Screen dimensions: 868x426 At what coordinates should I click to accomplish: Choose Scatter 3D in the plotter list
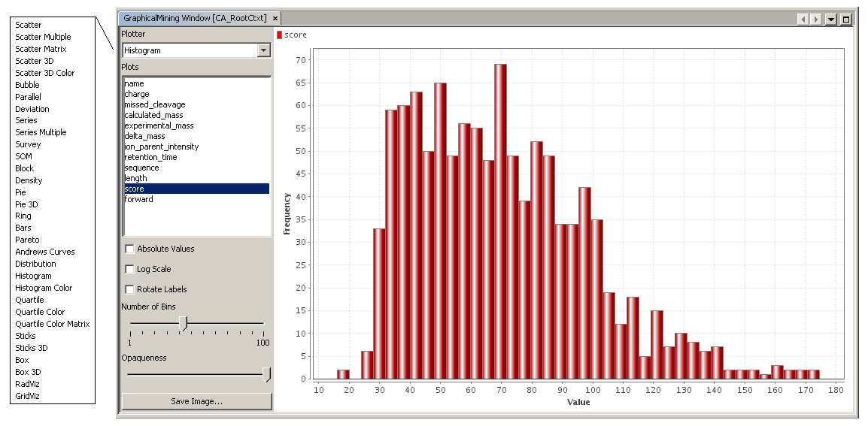click(35, 61)
